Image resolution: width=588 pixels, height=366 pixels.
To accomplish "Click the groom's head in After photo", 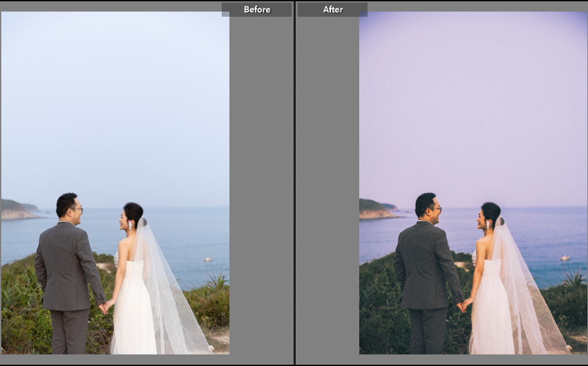I will 426,205.
